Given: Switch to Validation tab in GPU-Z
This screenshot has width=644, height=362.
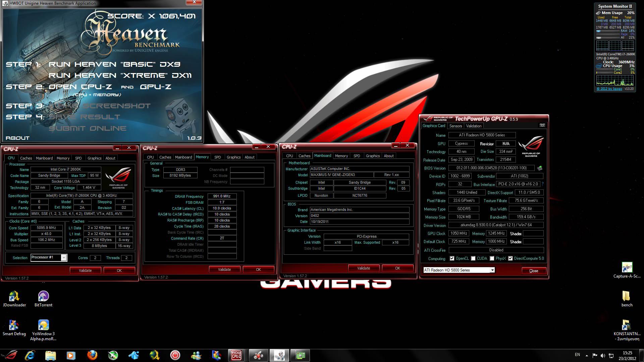Looking at the screenshot, I should 474,126.
